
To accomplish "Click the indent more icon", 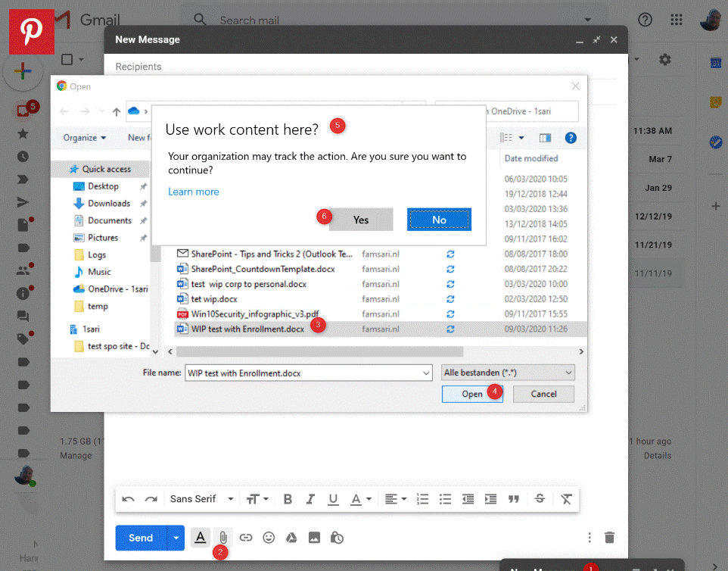I will coord(490,499).
